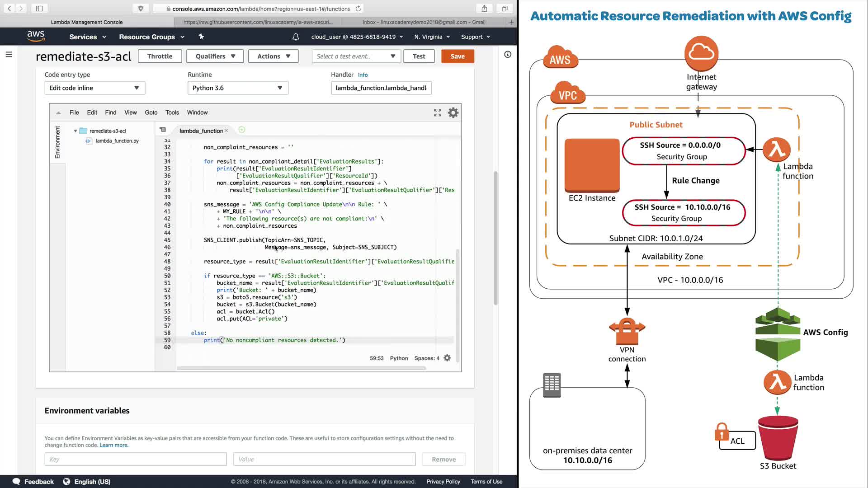Click status bar preferences gear icon
868x488 pixels.
[447, 358]
